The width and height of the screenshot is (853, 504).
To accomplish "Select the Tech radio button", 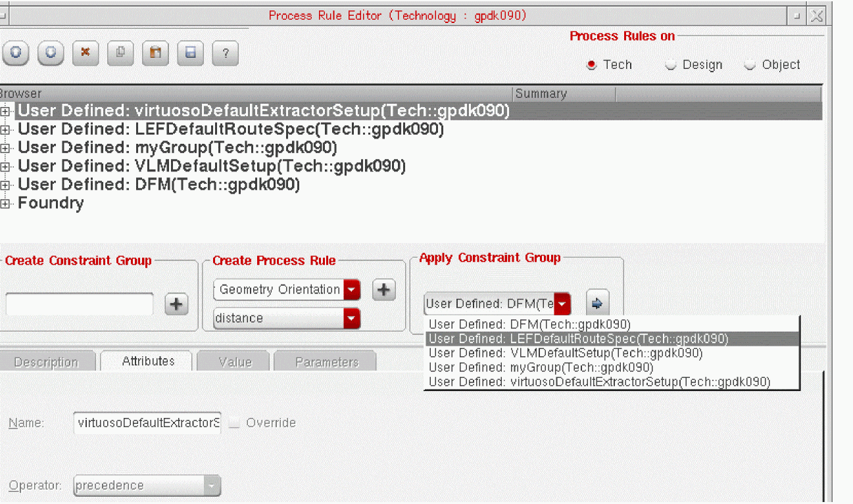I will [x=591, y=64].
